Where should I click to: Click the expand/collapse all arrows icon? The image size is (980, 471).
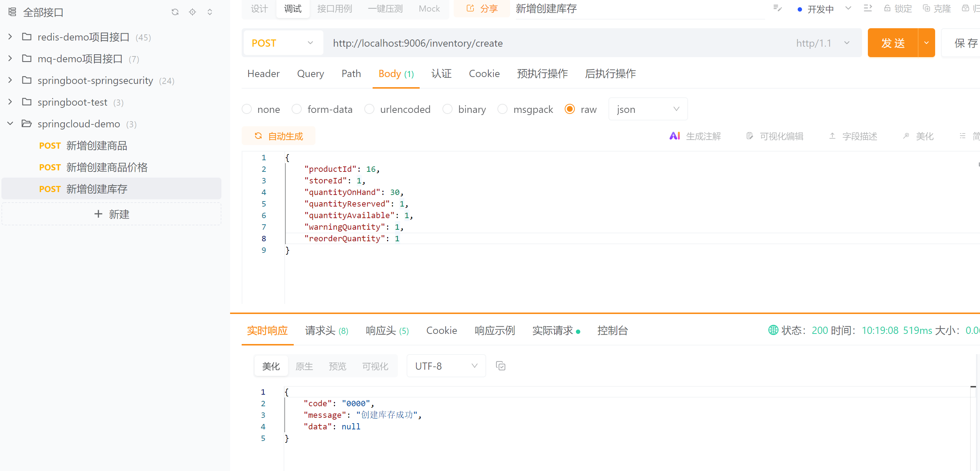point(209,12)
